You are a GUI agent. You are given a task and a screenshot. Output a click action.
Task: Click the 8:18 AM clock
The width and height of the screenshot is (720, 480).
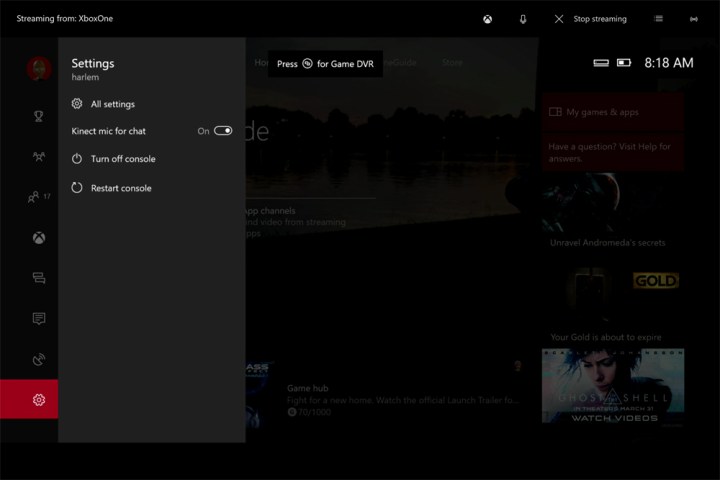(x=669, y=62)
